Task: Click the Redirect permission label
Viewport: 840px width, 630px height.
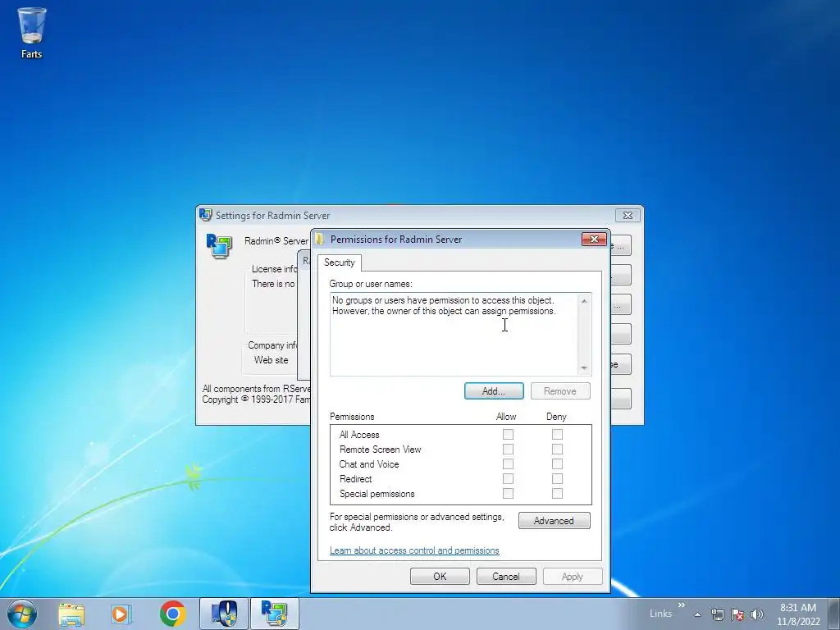Action: [356, 479]
